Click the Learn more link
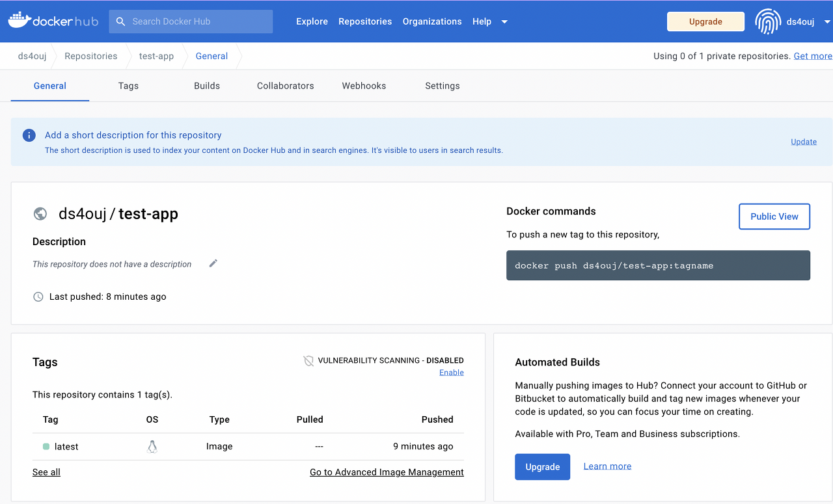Viewport: 833px width, 504px height. [x=607, y=466]
